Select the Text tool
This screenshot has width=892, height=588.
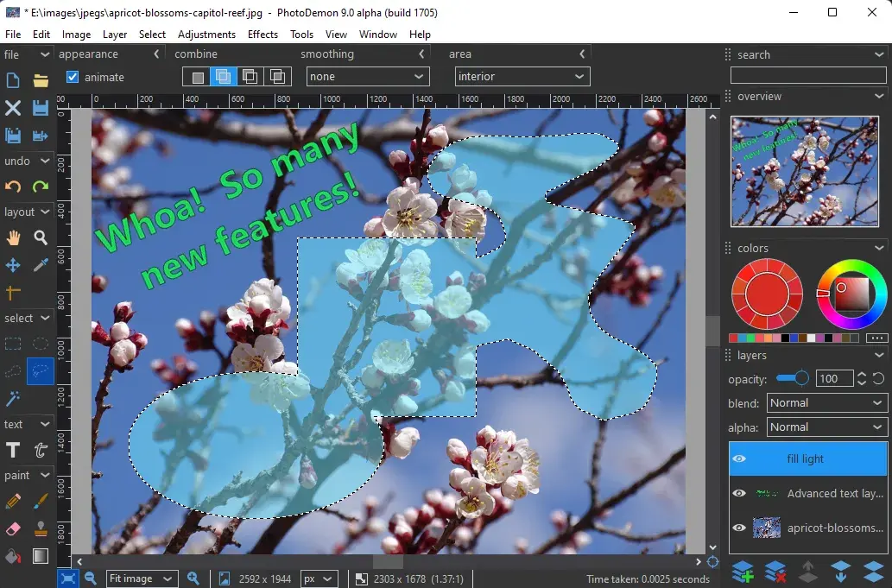click(x=13, y=450)
